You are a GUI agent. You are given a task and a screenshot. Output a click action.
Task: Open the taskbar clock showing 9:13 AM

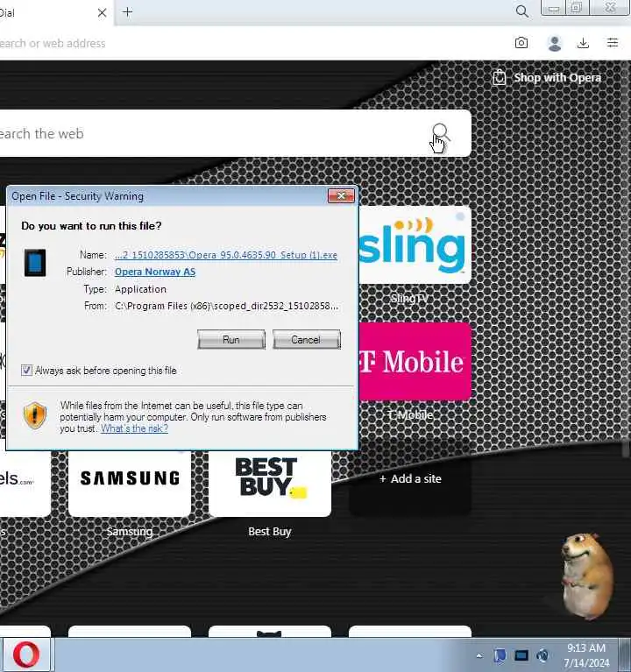coord(586,655)
